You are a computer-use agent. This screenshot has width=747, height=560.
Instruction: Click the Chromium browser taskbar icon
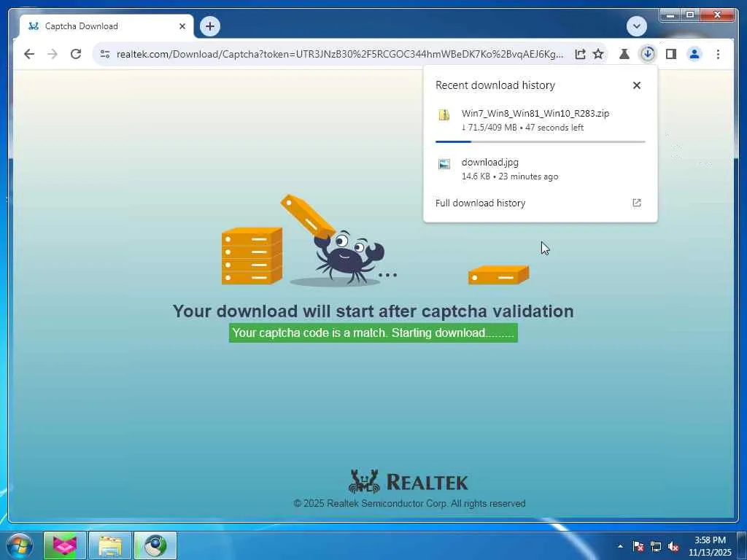(x=155, y=545)
